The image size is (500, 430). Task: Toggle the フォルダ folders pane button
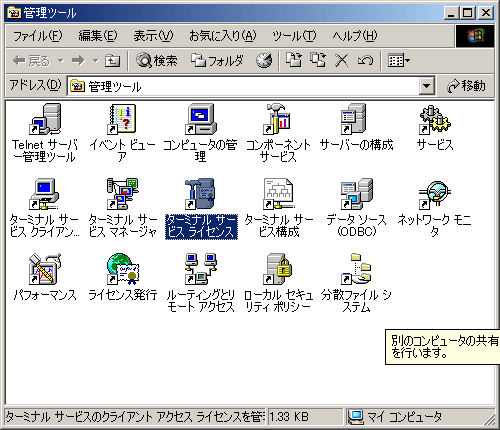point(217,61)
